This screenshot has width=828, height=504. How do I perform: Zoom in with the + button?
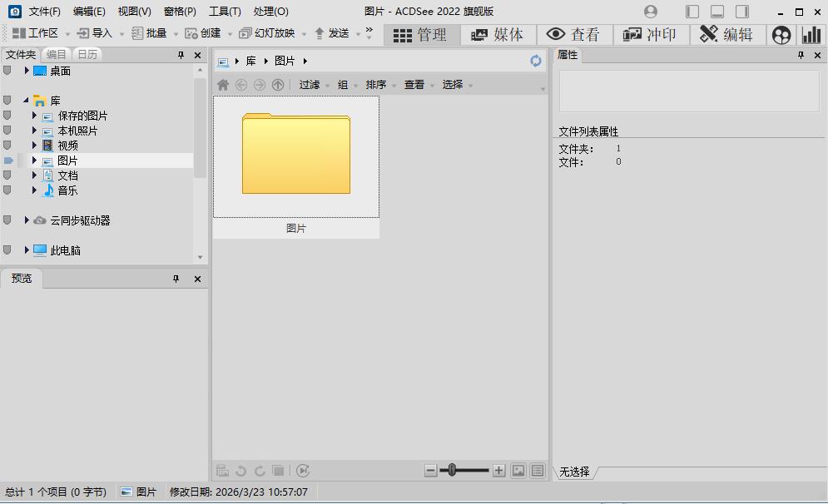(498, 470)
